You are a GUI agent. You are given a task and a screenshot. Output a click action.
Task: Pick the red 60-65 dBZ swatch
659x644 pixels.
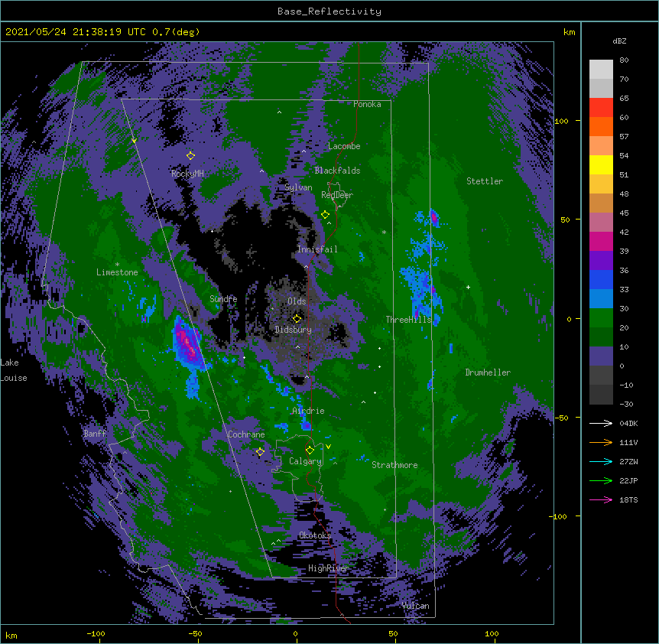(x=601, y=108)
